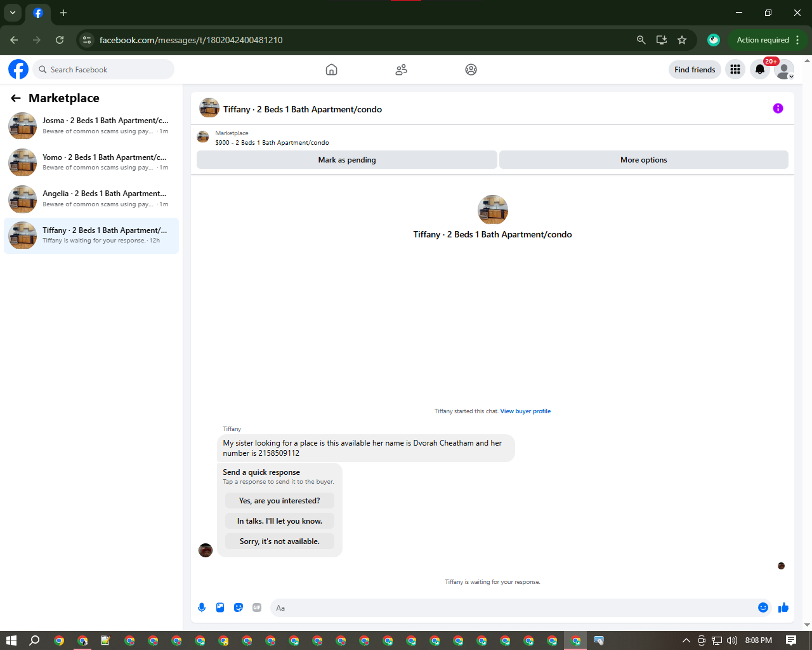Viewport: 812px width, 650px height.
Task: Send quick response In talks. I'll let you know.
Action: [x=280, y=521]
